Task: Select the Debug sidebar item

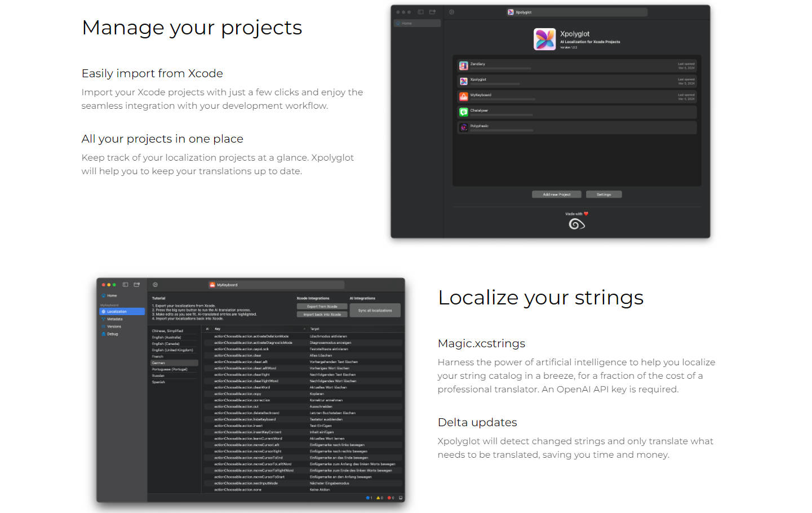Action: click(x=113, y=334)
